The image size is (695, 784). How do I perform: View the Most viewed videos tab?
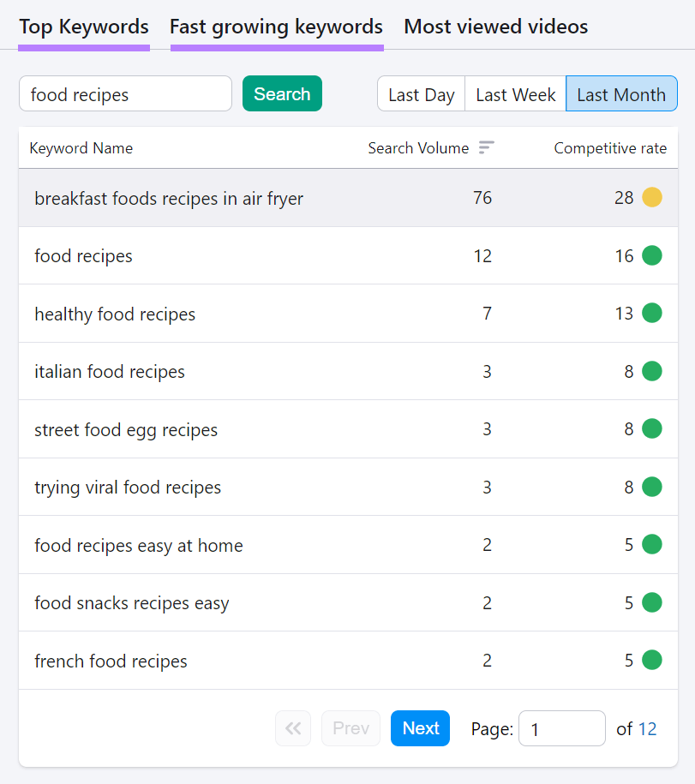495,27
